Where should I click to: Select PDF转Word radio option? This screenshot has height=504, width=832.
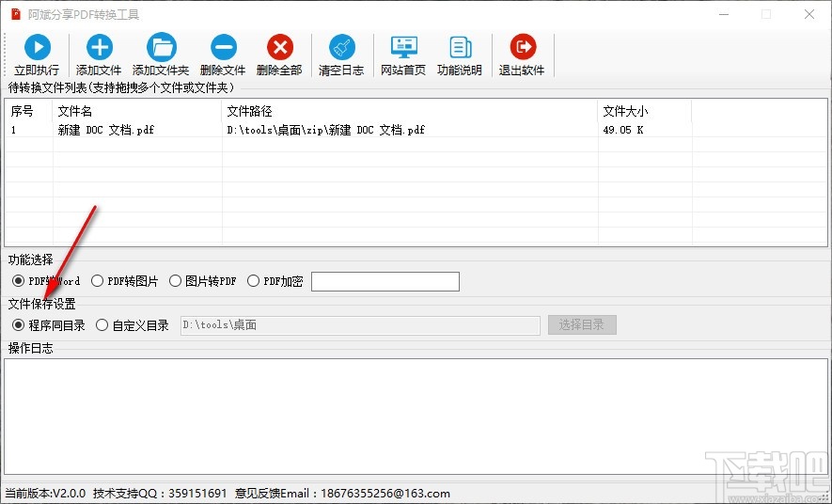click(19, 280)
